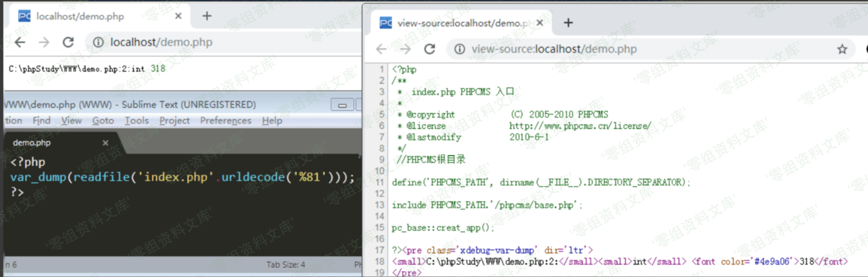Reload the view-source page
The height and width of the screenshot is (277, 868).
[x=430, y=49]
